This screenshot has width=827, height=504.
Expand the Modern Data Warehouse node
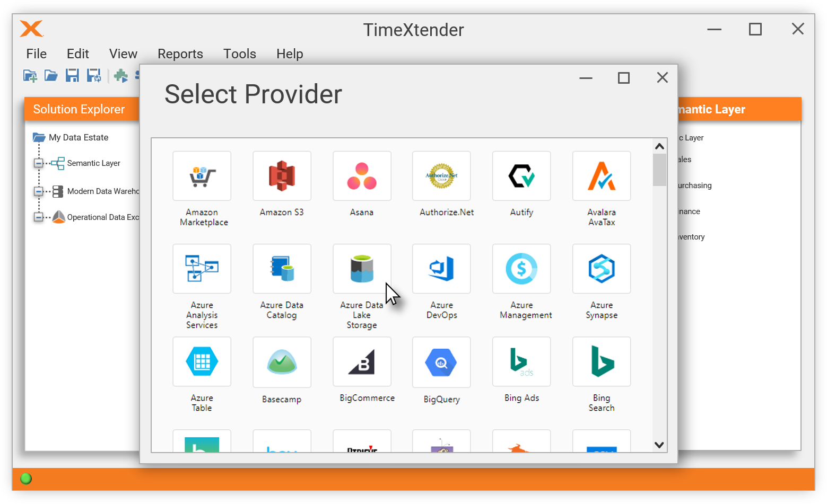[38, 191]
